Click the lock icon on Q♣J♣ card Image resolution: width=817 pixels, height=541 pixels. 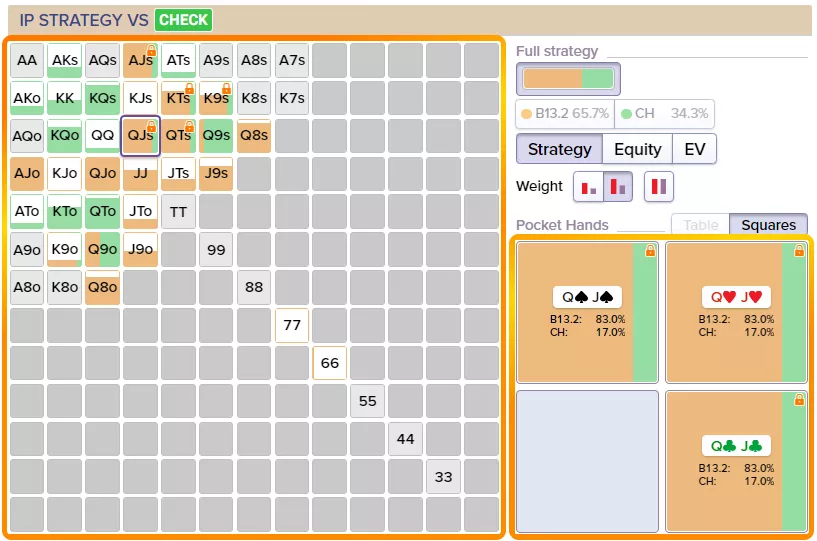pyautogui.click(x=799, y=400)
